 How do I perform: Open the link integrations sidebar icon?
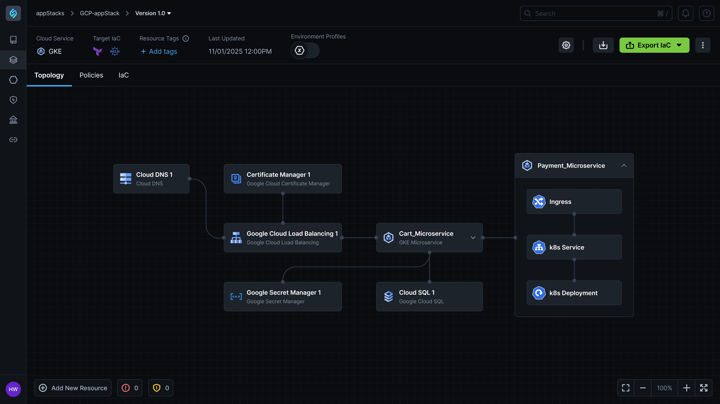13,140
